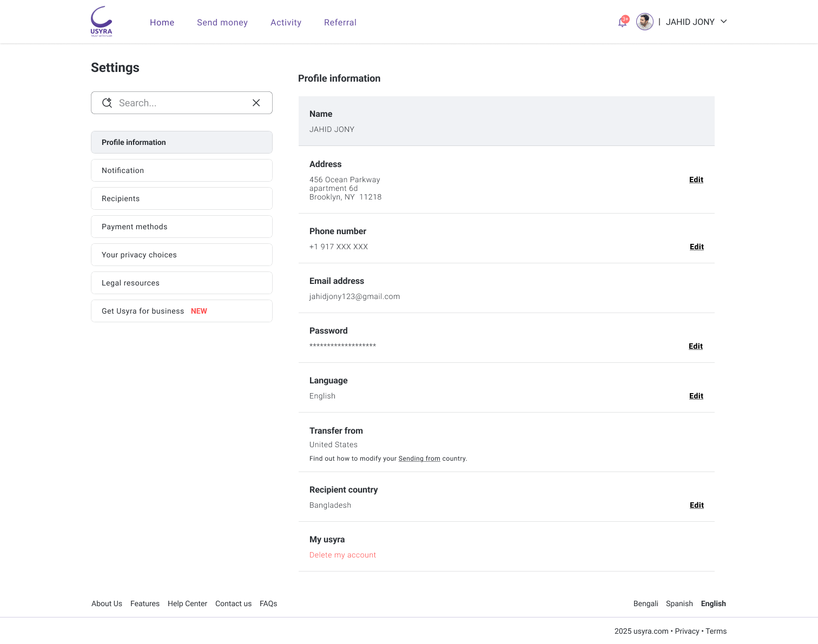Screen dimensions: 818x644
Task: Open the Sending from link
Action: [x=419, y=459]
